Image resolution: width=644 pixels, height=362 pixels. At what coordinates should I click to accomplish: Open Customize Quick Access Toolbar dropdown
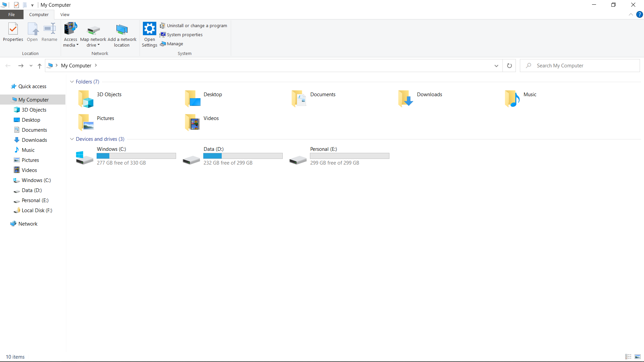[x=32, y=5]
